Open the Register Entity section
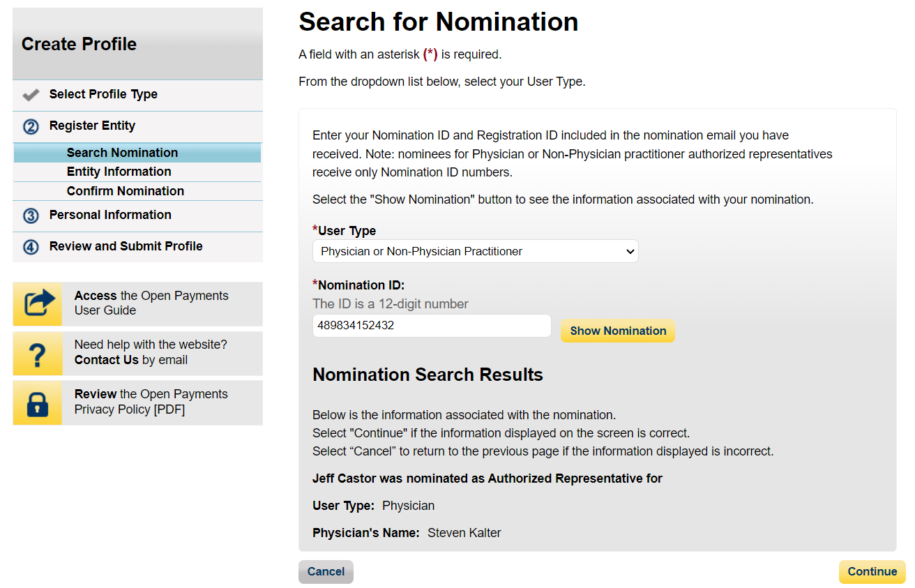Image resolution: width=915 pixels, height=588 pixels. click(x=92, y=126)
